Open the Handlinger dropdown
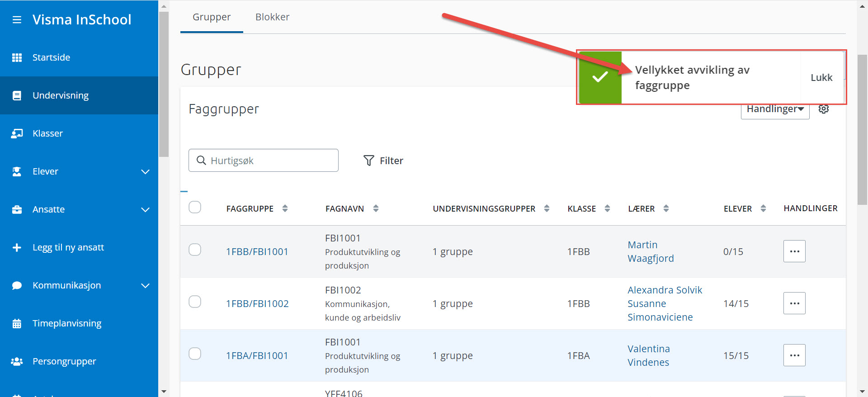Screen dimensions: 868x397 click(775, 109)
